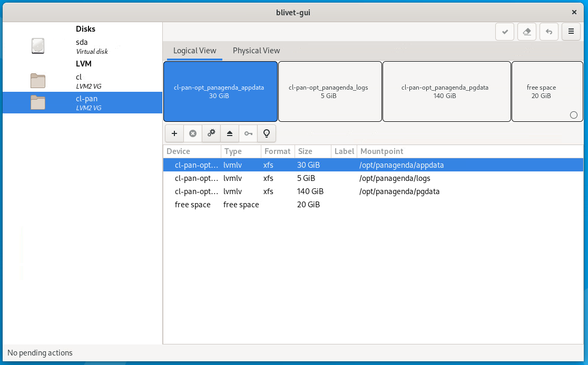This screenshot has width=588, height=365.
Task: Click the delete device X icon
Action: [193, 133]
